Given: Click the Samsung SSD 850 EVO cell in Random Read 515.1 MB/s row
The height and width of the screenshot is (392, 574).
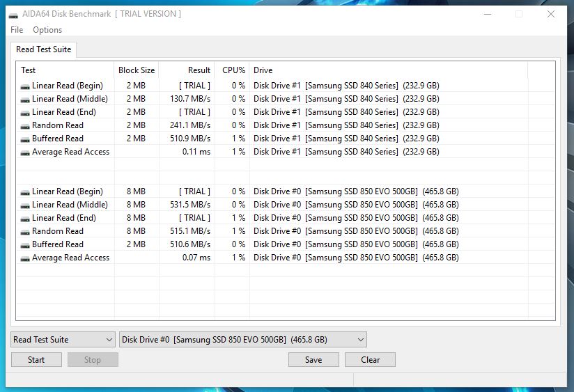Looking at the screenshot, I should coord(356,231).
